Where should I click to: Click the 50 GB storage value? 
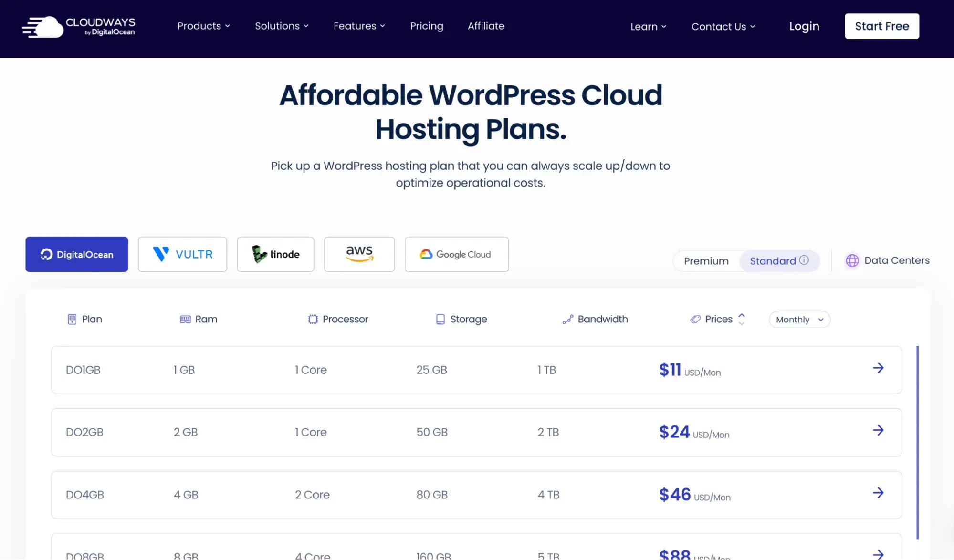pyautogui.click(x=432, y=432)
